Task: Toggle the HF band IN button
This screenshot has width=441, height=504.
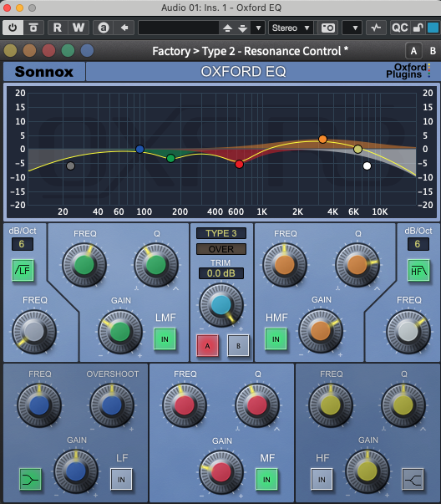Action: tap(322, 479)
